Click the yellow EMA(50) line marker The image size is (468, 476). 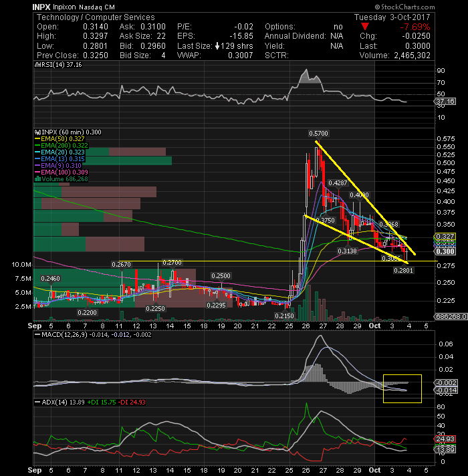(37, 139)
